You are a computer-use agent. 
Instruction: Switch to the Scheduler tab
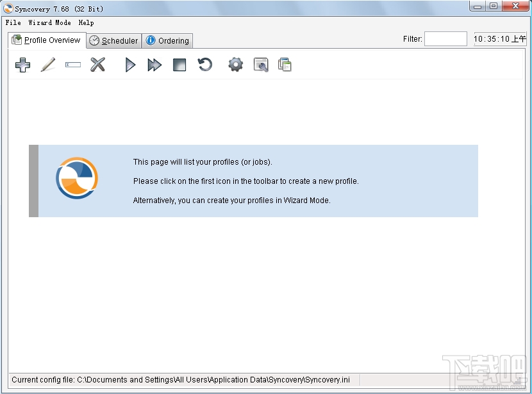tap(114, 41)
